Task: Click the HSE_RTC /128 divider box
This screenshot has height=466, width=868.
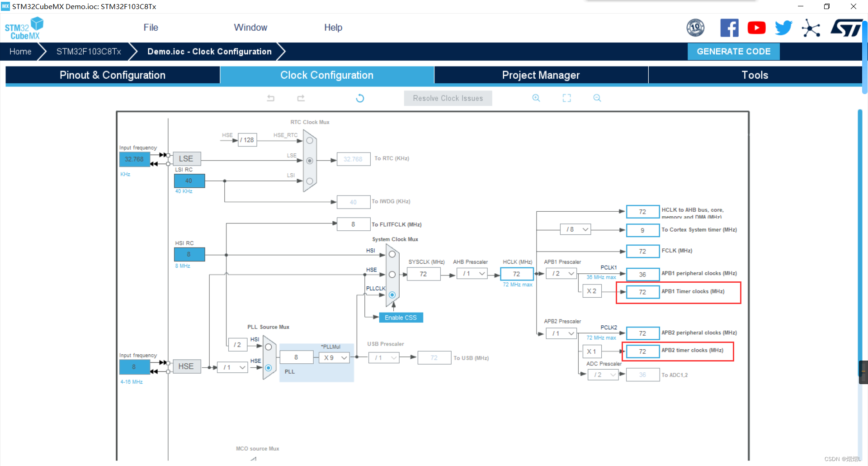Action: (247, 140)
